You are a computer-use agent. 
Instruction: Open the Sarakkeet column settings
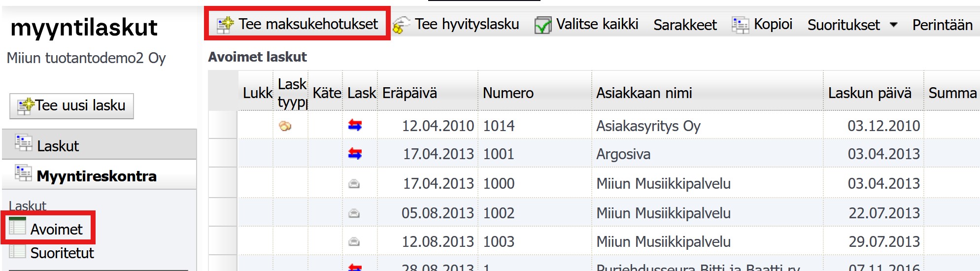(685, 25)
